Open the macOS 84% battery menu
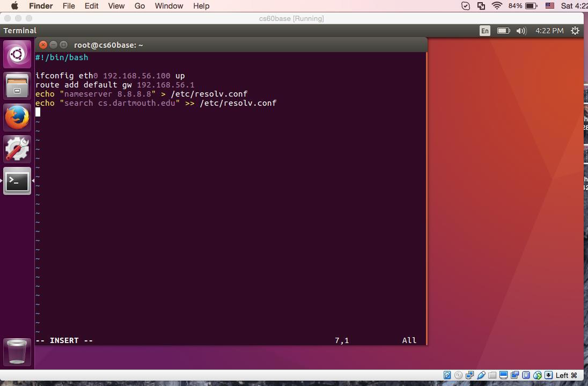588x386 pixels. coord(523,6)
